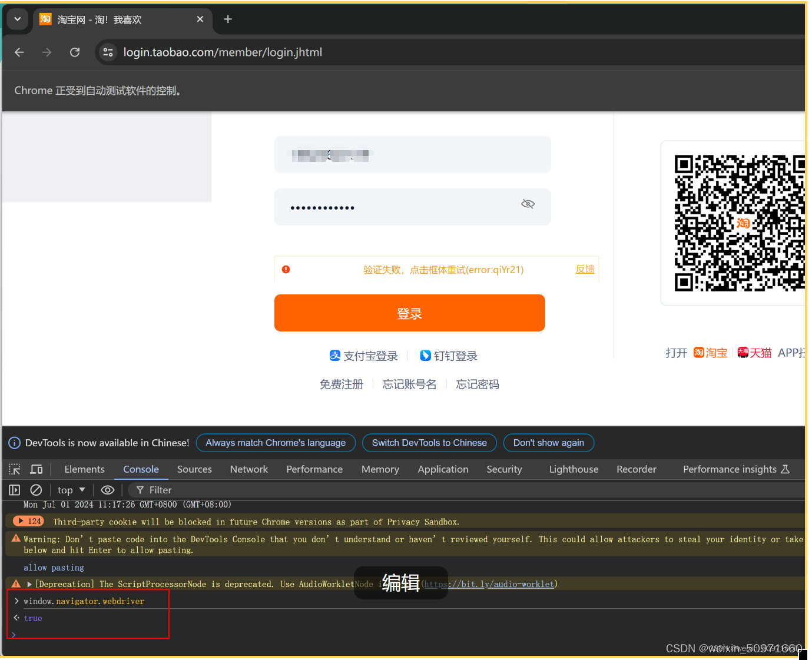Toggle the console sidebar panel icon

point(14,489)
